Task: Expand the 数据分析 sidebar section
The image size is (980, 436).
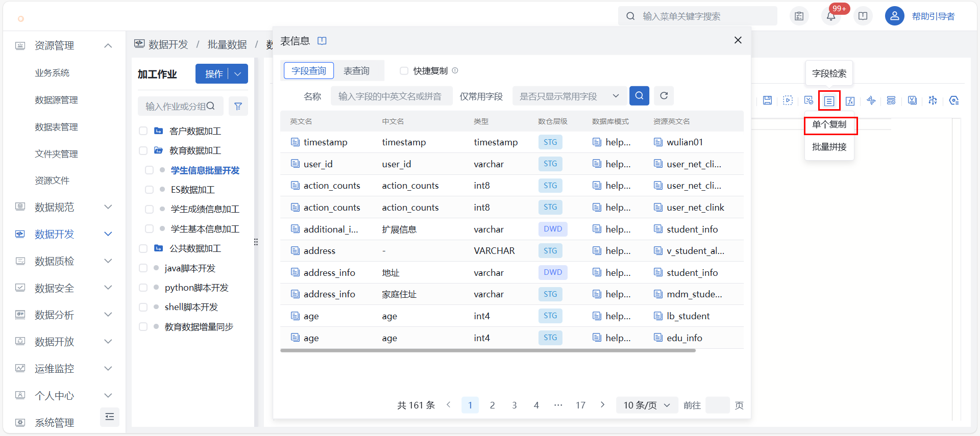Action: [108, 315]
